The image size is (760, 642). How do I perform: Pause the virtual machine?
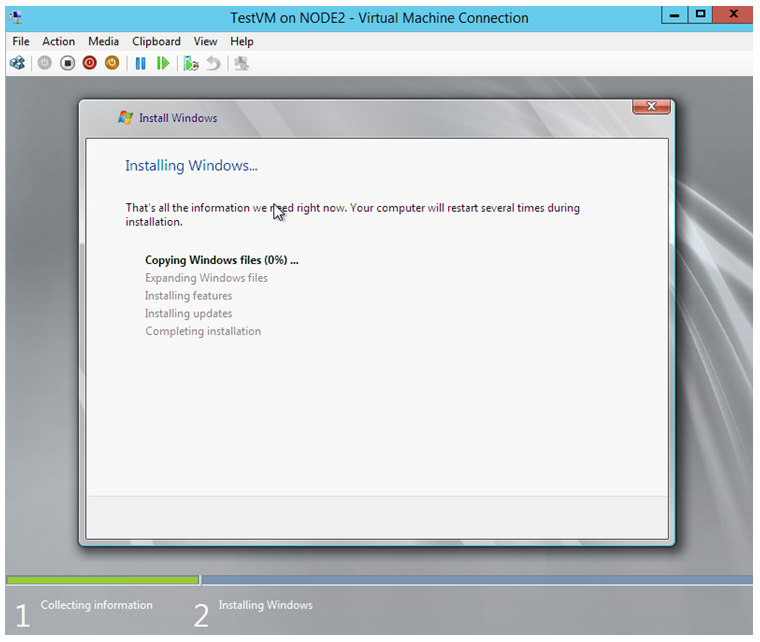pyautogui.click(x=141, y=63)
